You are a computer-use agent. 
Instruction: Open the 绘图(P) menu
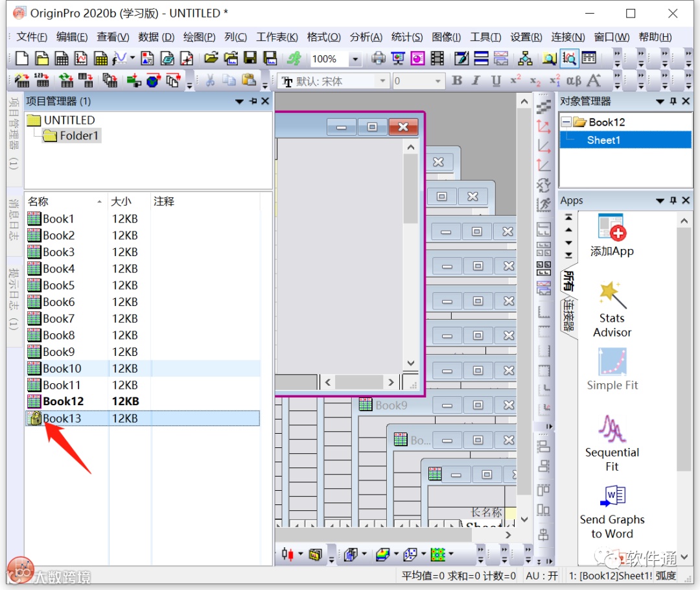coord(199,37)
